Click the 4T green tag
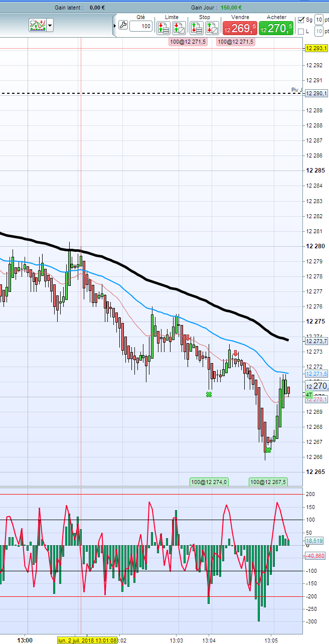 308,395
